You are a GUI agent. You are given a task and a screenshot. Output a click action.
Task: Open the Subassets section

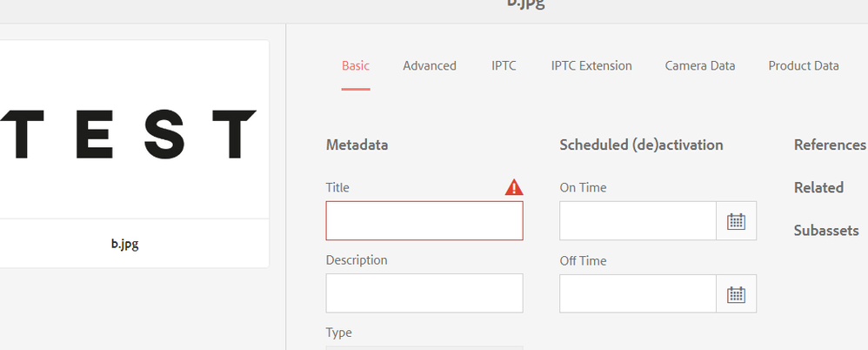[826, 231]
